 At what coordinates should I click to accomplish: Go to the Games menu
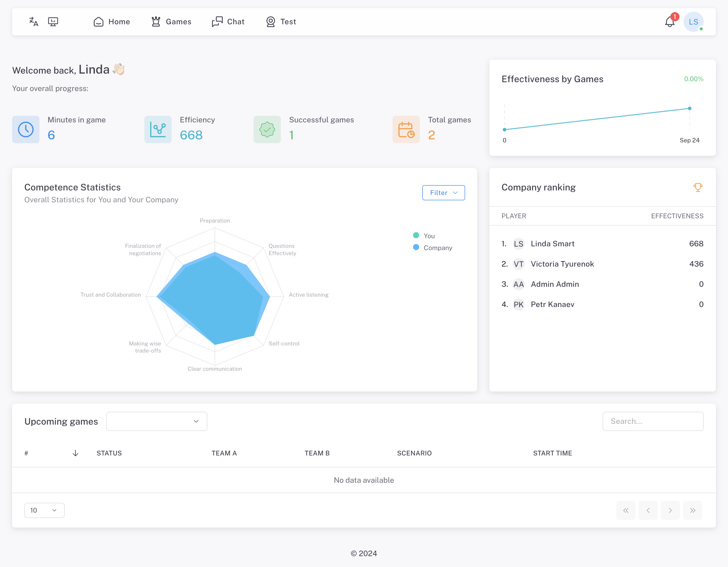tap(171, 22)
